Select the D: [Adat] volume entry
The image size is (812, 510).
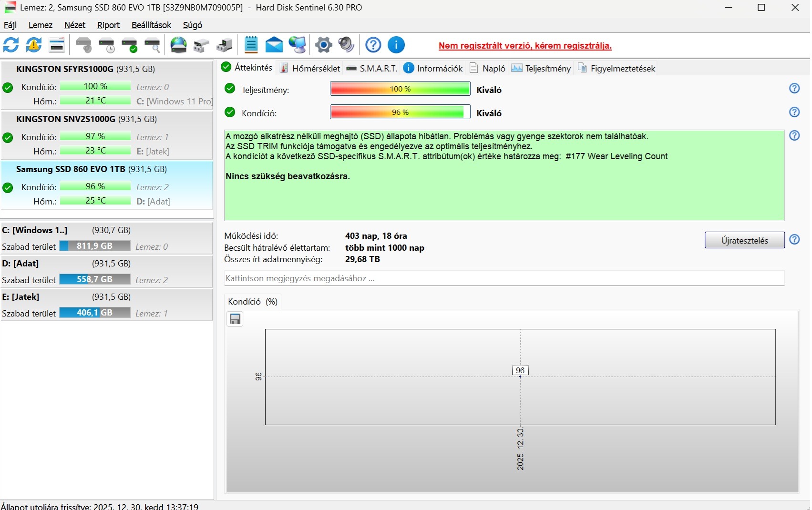pos(107,271)
